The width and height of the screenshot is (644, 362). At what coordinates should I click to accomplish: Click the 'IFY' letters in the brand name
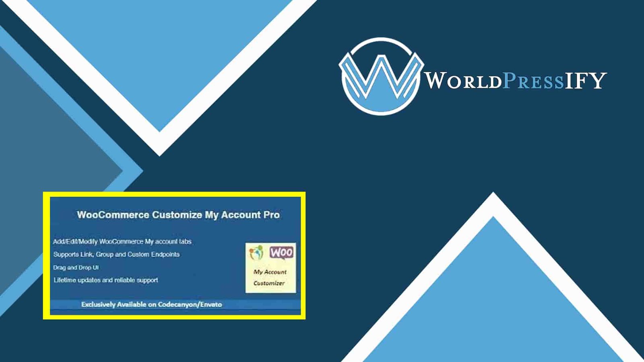click(586, 80)
